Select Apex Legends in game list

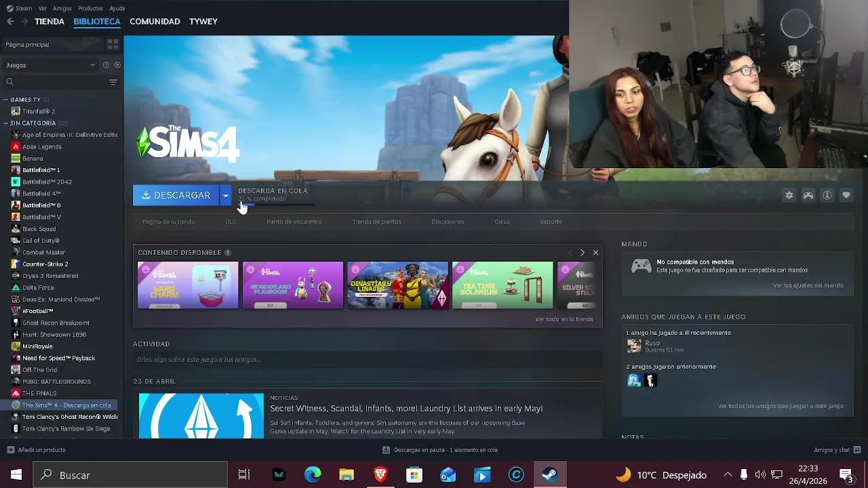pyautogui.click(x=42, y=146)
